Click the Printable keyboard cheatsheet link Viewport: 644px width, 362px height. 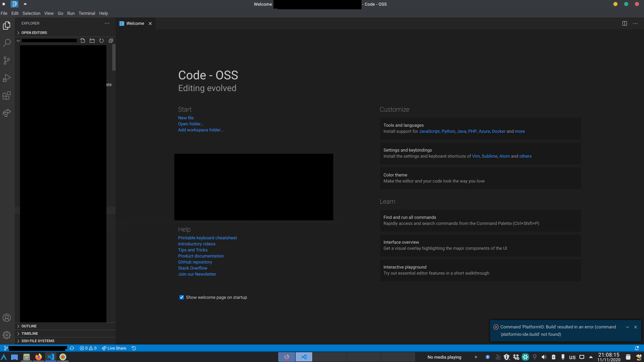click(x=207, y=238)
